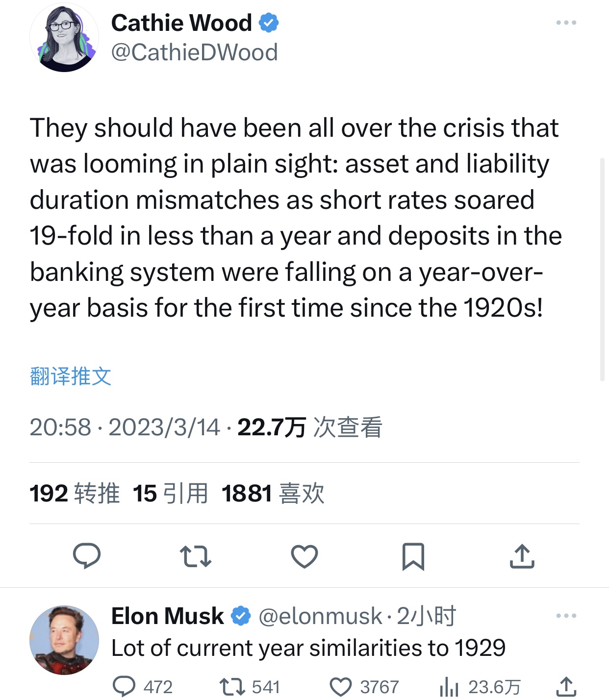
Task: Open Elon Musk's profile picture
Action: 64,640
